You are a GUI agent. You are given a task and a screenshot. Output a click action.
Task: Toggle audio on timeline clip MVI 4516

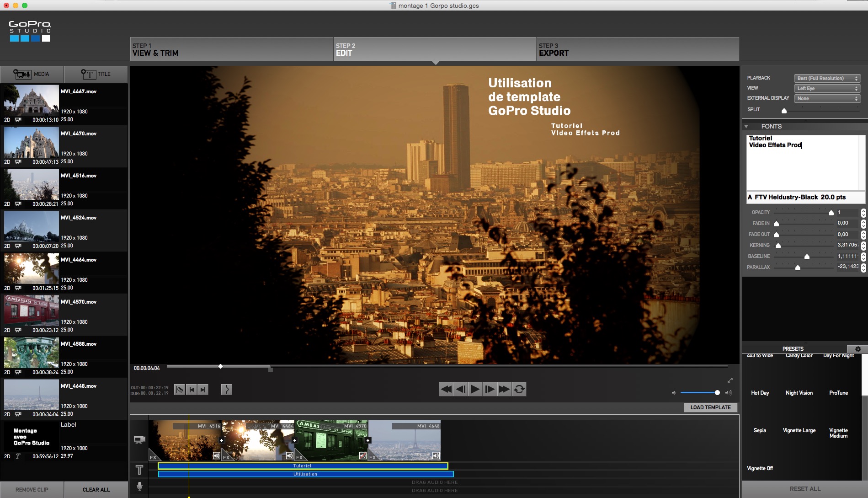[x=216, y=456]
